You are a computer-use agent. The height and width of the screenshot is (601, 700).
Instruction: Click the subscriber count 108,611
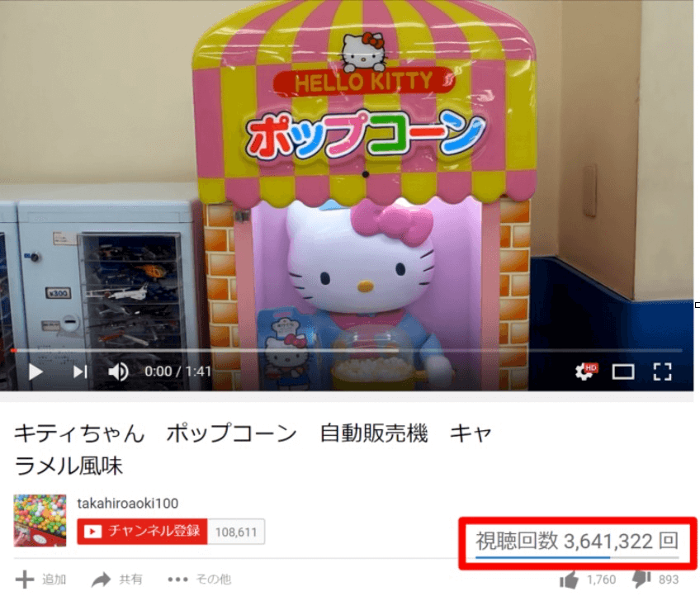point(236,532)
